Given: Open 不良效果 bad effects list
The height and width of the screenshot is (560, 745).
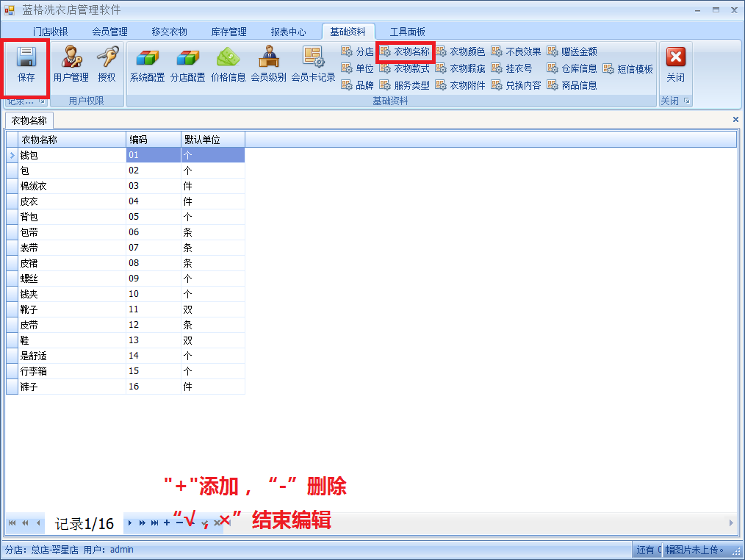Looking at the screenshot, I should click(516, 51).
